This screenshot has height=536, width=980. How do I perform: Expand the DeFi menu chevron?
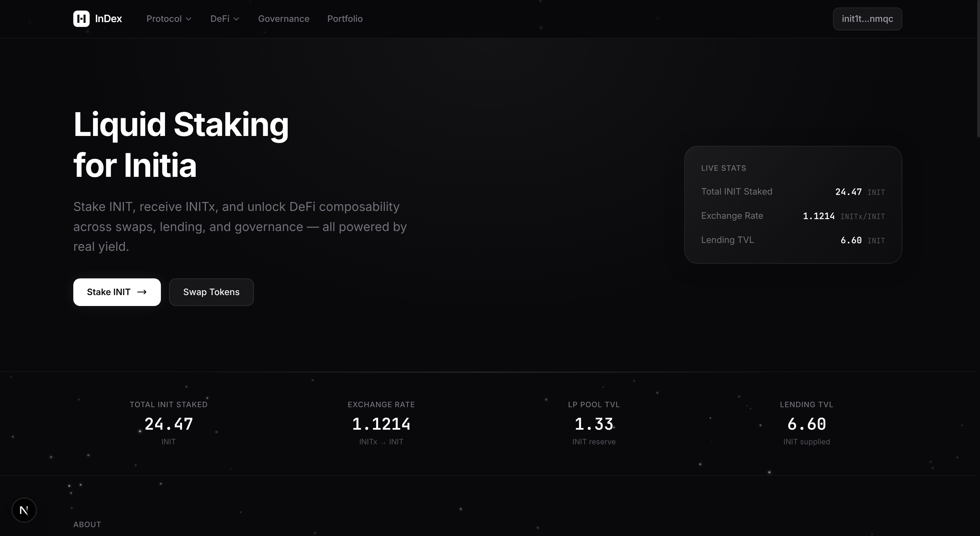[x=236, y=19]
